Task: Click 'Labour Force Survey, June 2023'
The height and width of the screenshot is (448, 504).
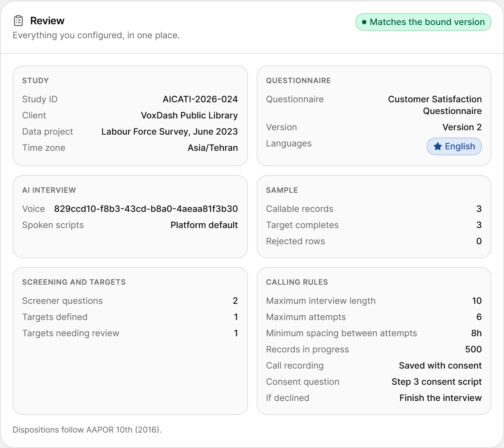Action: point(170,132)
